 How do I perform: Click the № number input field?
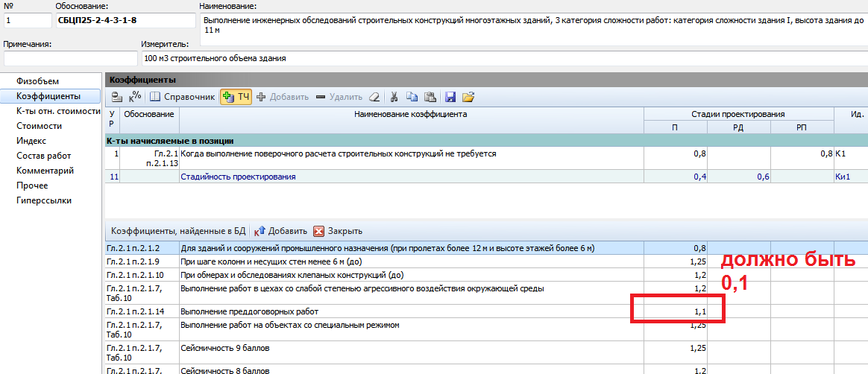27,20
